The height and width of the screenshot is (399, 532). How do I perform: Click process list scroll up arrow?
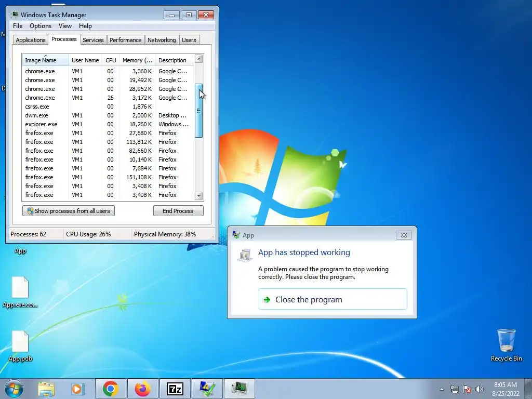[x=199, y=58]
